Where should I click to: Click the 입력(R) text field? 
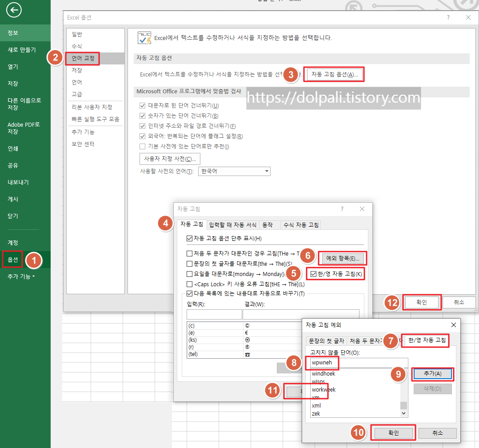tap(214, 315)
